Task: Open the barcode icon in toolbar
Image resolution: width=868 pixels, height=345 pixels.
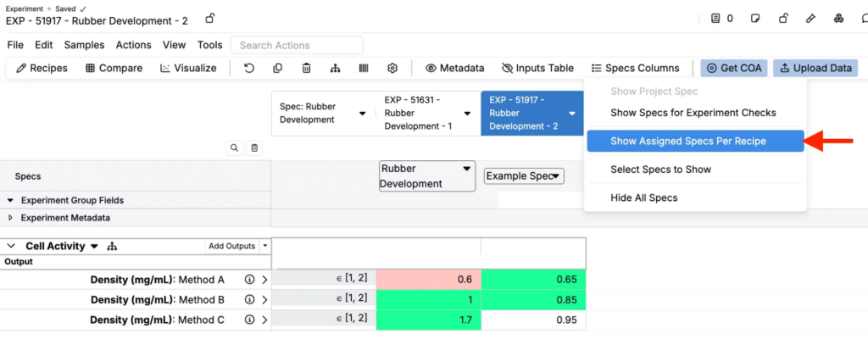Action: [364, 68]
